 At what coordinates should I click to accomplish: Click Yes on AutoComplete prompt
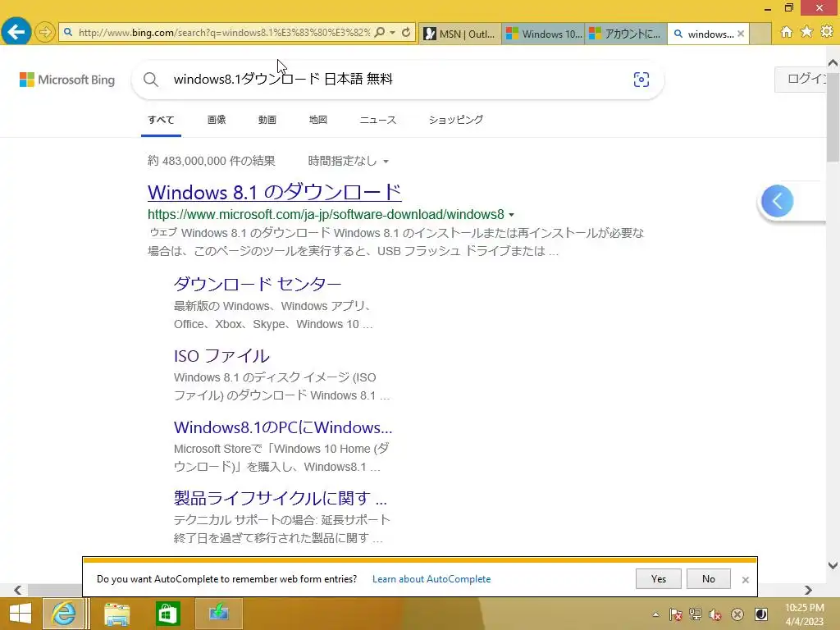coord(659,579)
